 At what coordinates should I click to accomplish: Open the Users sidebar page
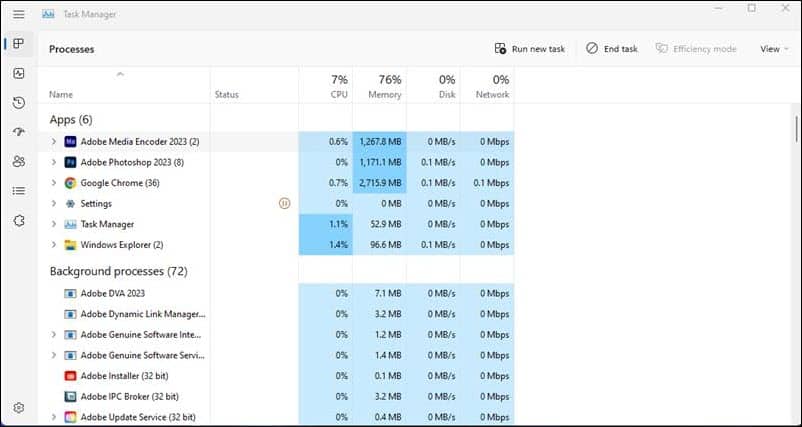(x=19, y=162)
